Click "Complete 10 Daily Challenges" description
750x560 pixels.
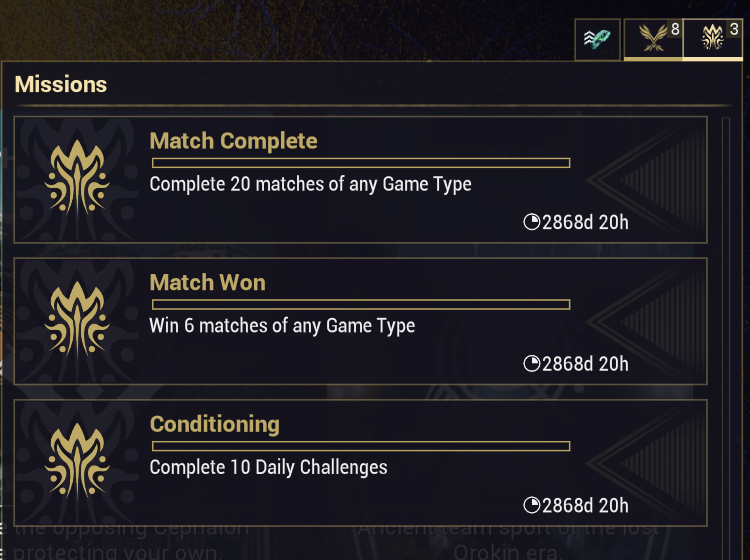(x=268, y=467)
